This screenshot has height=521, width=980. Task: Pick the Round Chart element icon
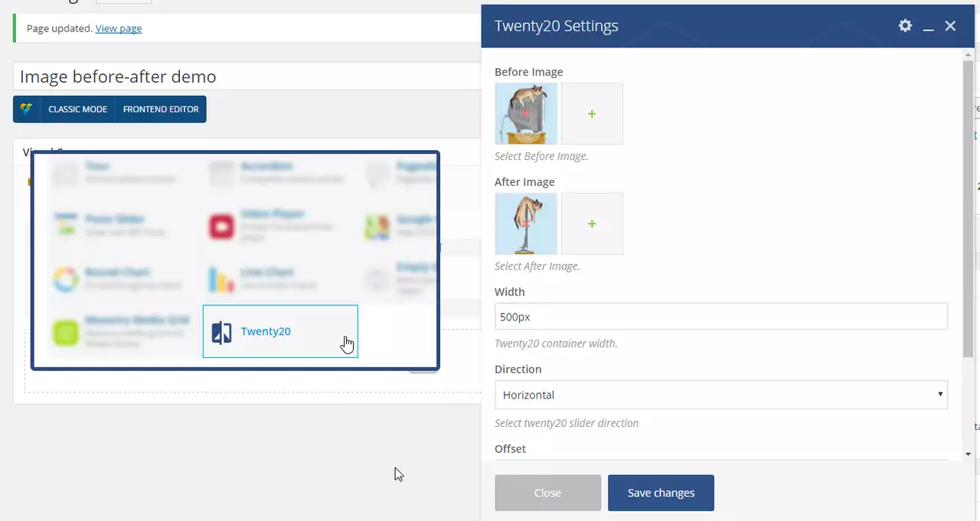(x=67, y=279)
